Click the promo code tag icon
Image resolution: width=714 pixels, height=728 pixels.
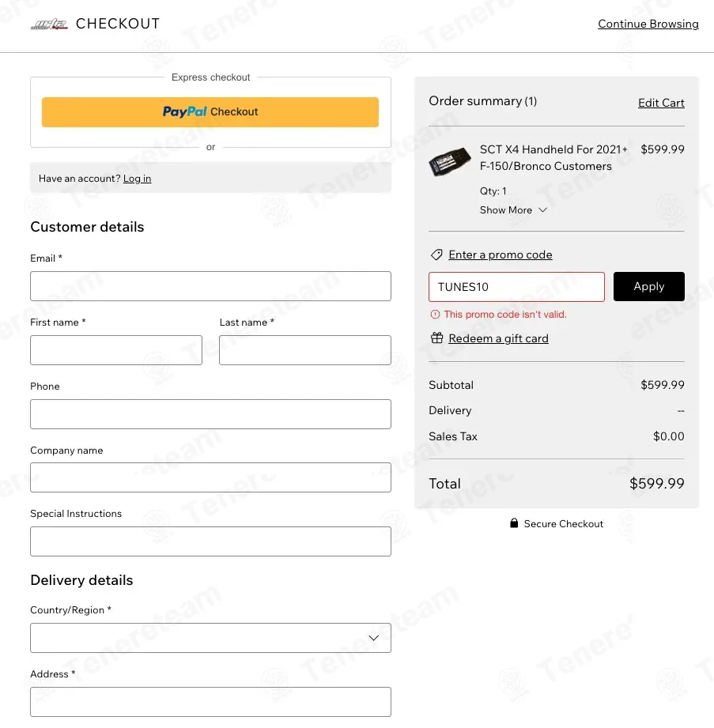pyautogui.click(x=436, y=255)
